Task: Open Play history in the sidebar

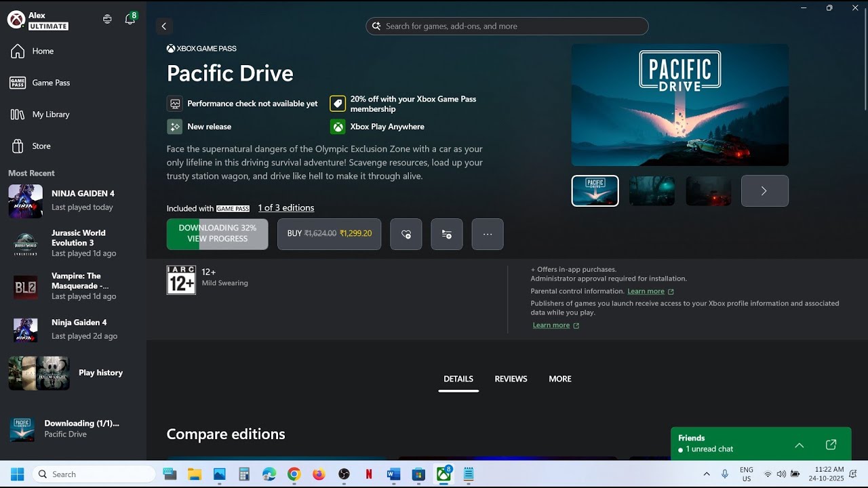Action: point(73,373)
